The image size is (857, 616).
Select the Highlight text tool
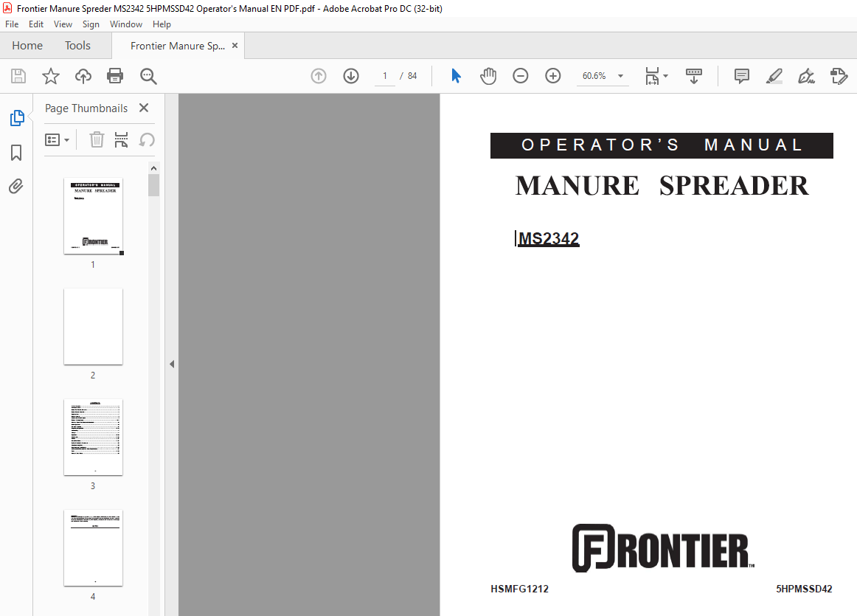click(x=774, y=76)
